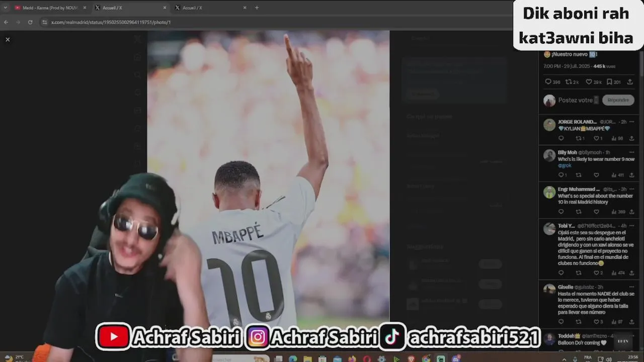The width and height of the screenshot is (644, 362).
Task: Click the @grok mention link
Action: pos(565,165)
